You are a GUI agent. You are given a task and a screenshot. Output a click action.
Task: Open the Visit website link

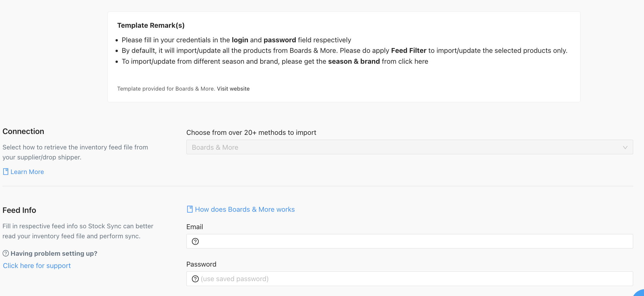[233, 89]
